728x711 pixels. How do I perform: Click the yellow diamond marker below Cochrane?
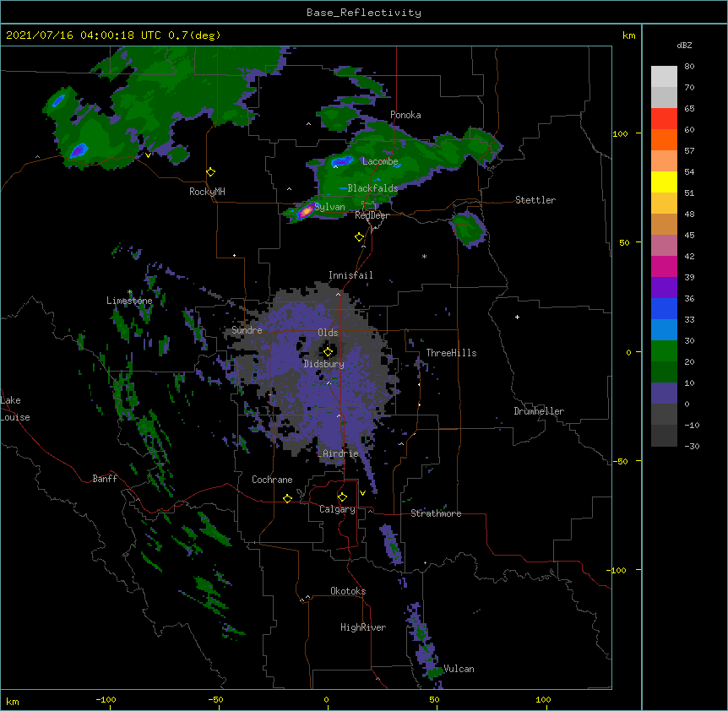tap(287, 498)
